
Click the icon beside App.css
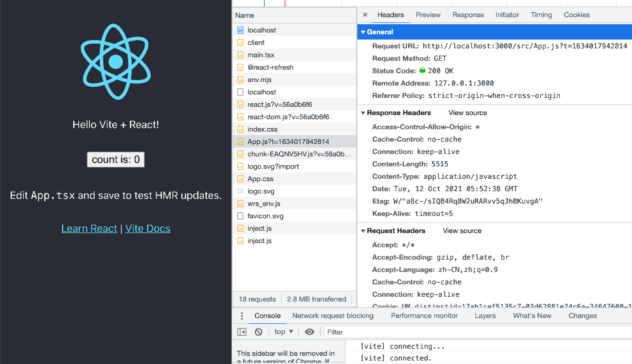(240, 179)
